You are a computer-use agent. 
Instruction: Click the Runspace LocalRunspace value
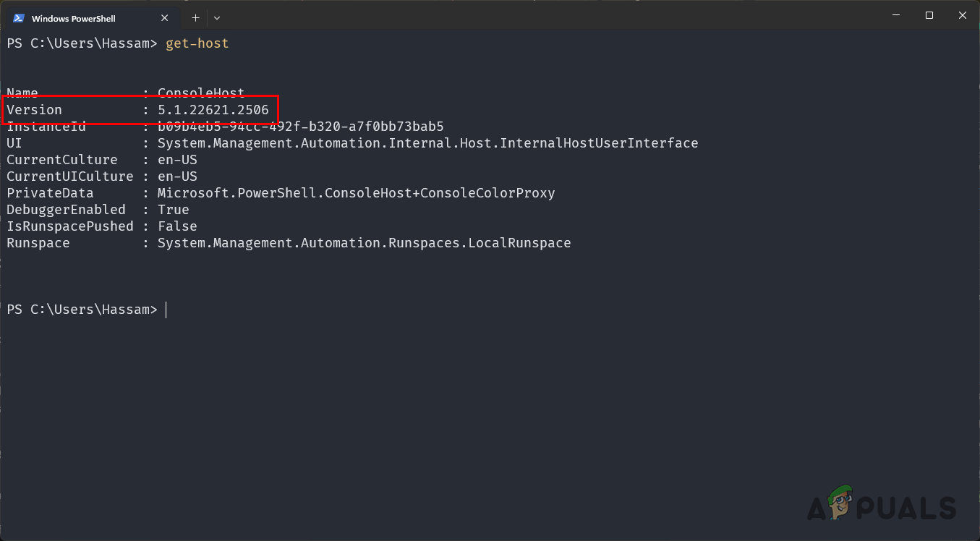coord(364,242)
